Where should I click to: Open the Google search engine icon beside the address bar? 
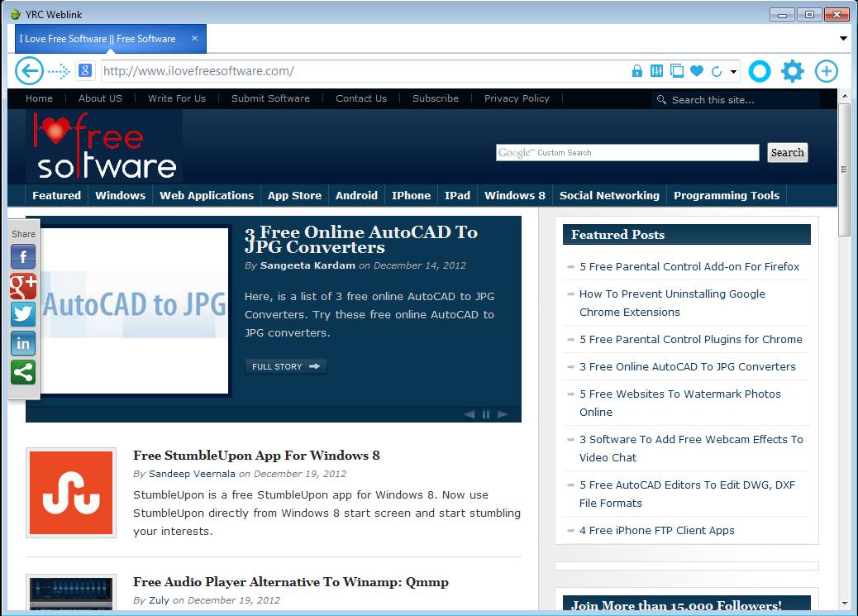(x=85, y=70)
